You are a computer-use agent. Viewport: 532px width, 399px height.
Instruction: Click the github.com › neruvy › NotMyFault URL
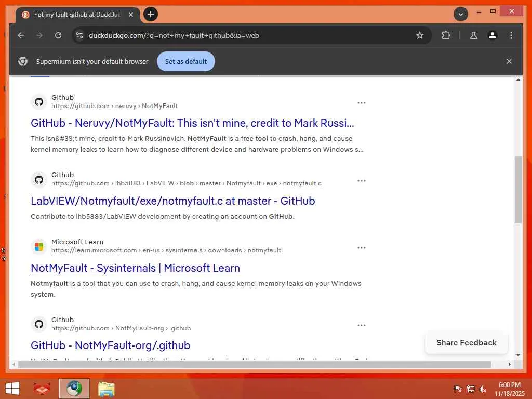114,106
